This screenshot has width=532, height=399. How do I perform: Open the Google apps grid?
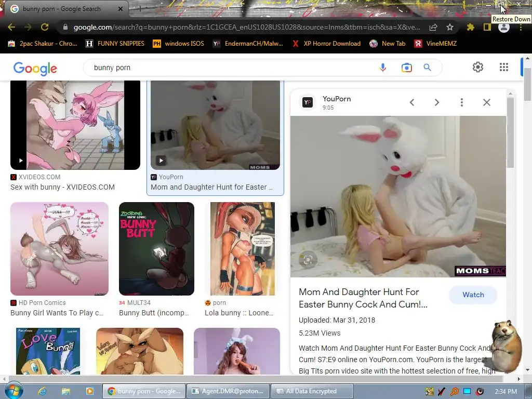click(x=504, y=67)
